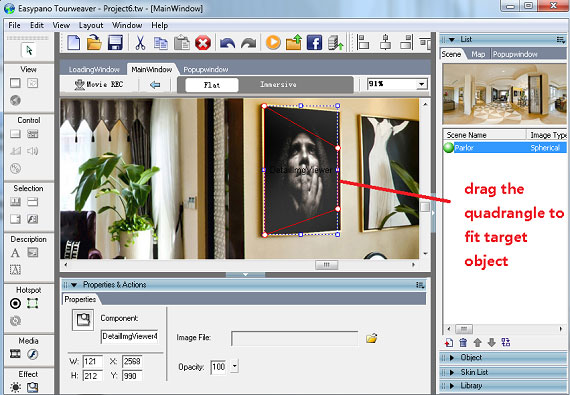
Task: Click the Opacity value field
Action: (218, 367)
